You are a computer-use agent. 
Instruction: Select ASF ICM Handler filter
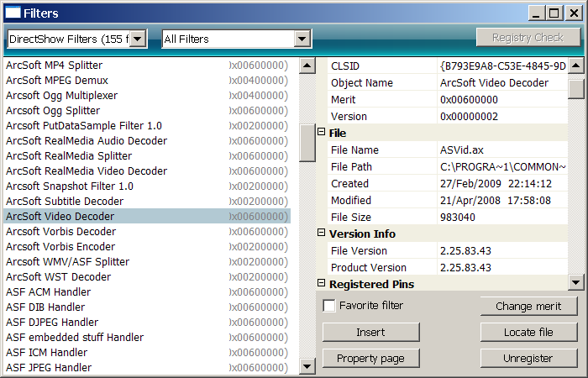tap(147, 353)
